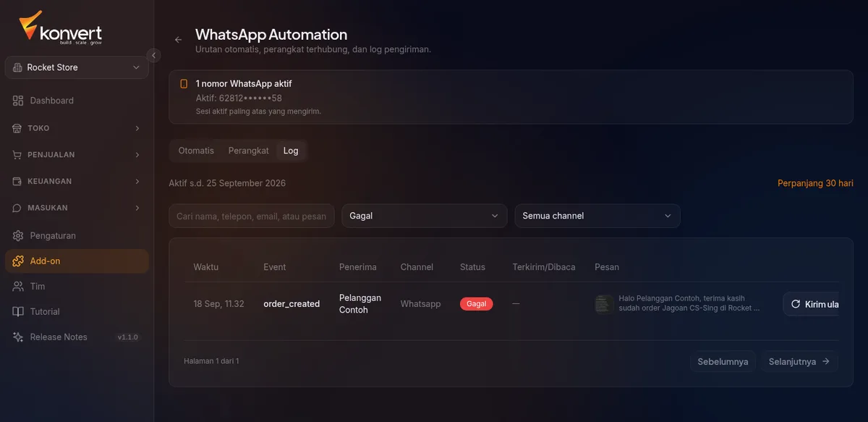Click the phone icon beside active WhatsApp number
Viewport: 868px width, 422px height.
(x=184, y=84)
